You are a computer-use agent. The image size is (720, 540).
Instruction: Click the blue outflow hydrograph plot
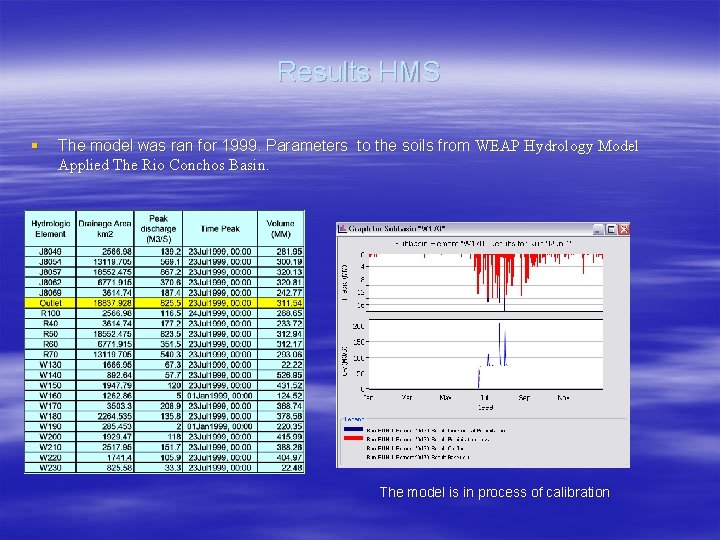485,354
